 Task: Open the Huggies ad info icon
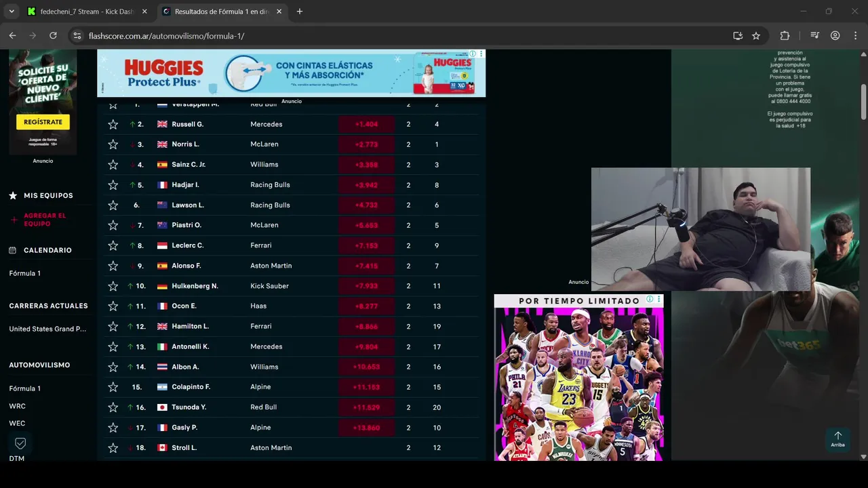tap(473, 54)
